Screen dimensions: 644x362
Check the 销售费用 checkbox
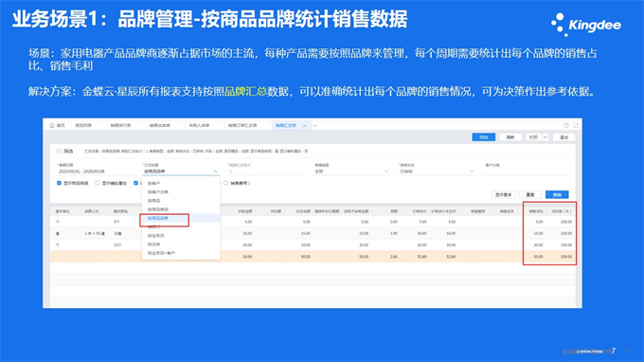pos(226,183)
